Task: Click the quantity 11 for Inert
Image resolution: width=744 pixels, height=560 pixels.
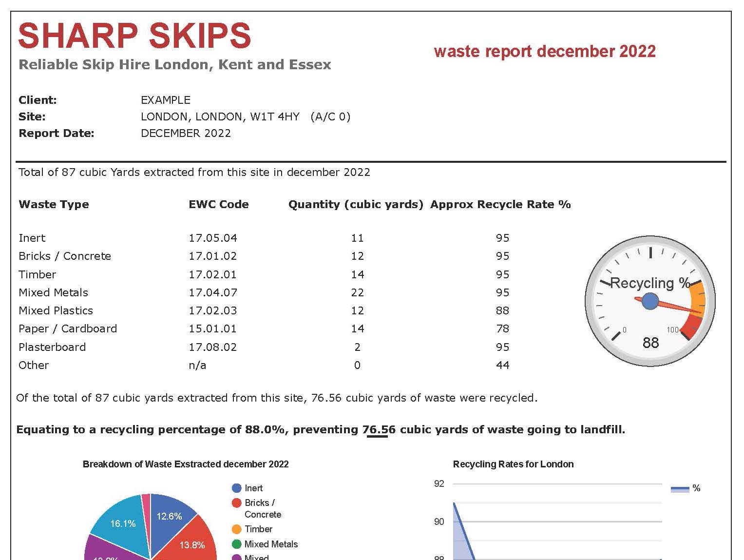Action: click(x=357, y=238)
